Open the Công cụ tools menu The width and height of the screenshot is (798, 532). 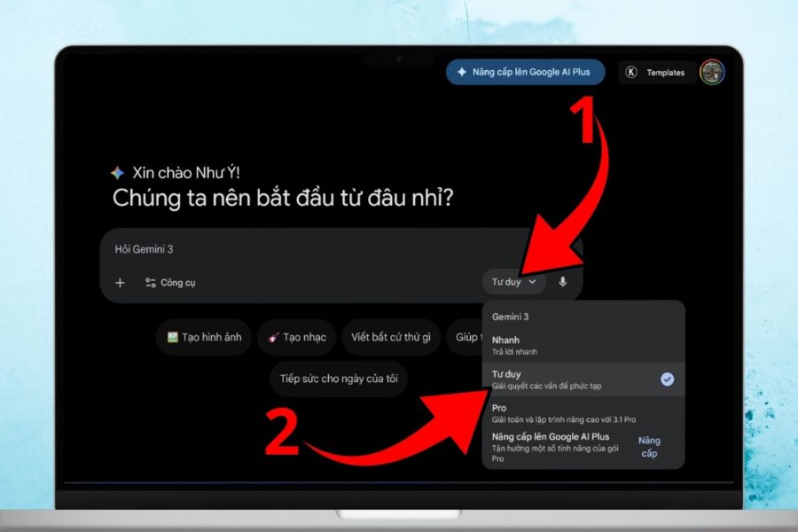(170, 283)
